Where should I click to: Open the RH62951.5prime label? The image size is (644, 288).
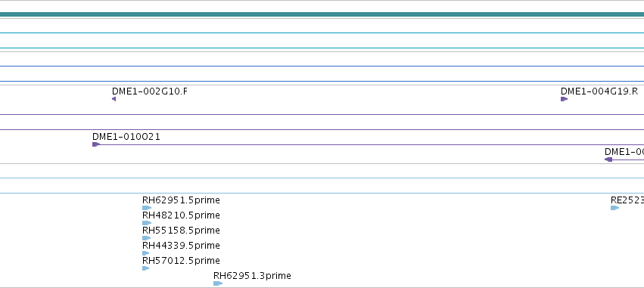click(x=181, y=200)
